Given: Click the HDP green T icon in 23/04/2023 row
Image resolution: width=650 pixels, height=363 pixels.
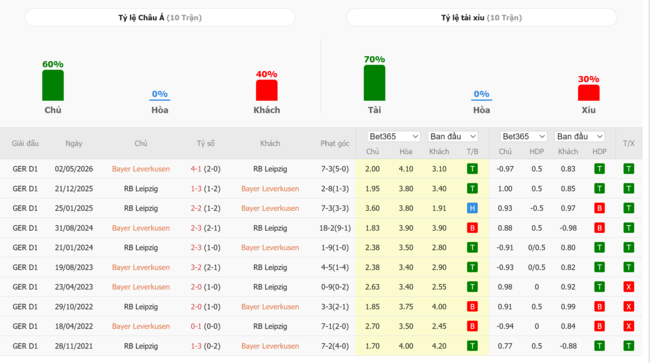Looking at the screenshot, I should 599,287.
